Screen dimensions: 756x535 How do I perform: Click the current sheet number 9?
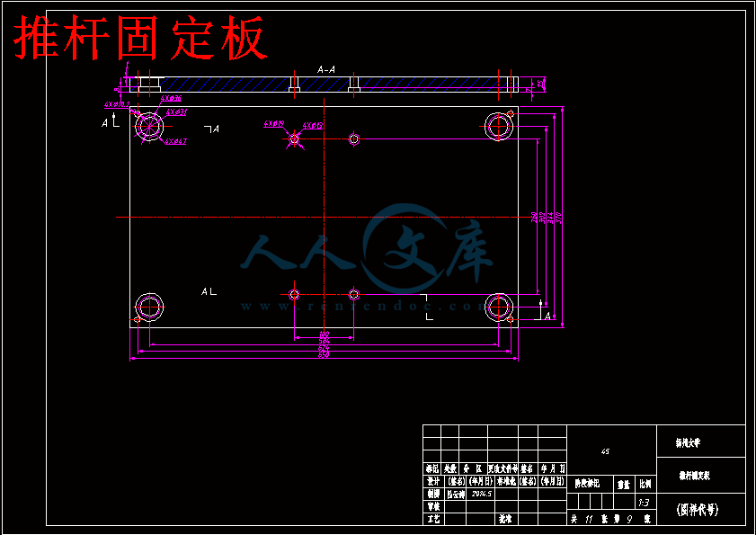pos(629,520)
